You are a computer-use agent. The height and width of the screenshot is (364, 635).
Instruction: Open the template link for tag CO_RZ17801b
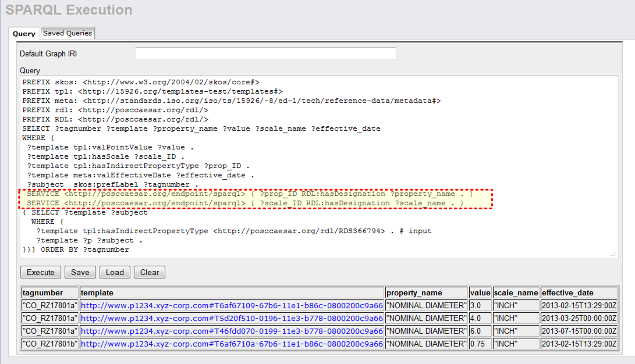(232, 344)
